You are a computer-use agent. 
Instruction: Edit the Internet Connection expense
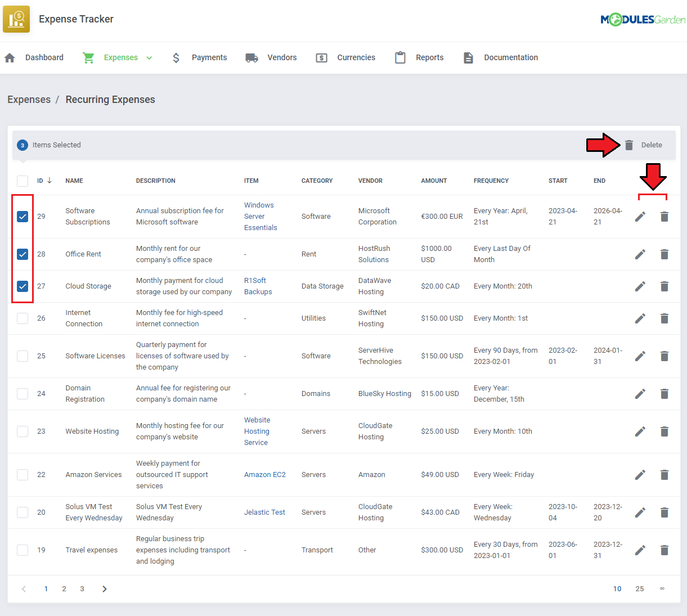(x=640, y=318)
